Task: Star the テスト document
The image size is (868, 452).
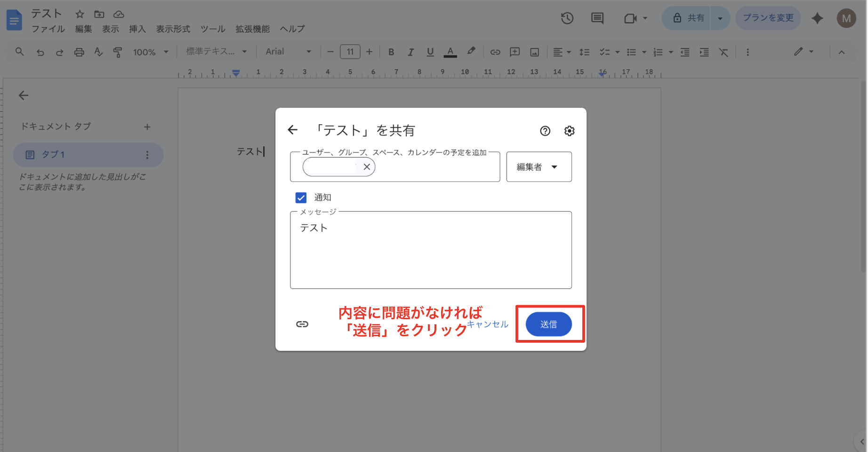Action: [x=80, y=14]
